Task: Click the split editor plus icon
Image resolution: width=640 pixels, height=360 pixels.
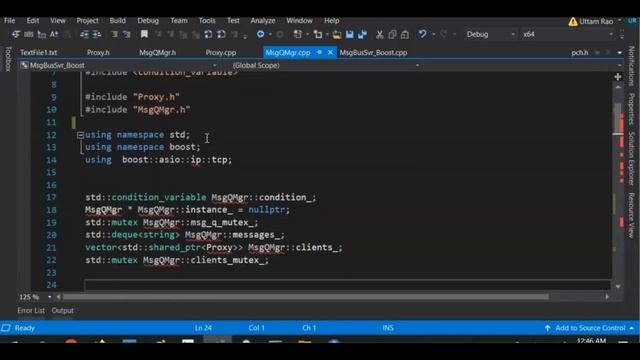Action: click(618, 77)
